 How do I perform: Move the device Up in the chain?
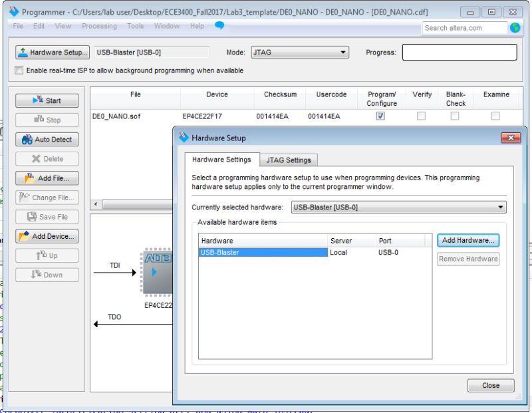47,255
